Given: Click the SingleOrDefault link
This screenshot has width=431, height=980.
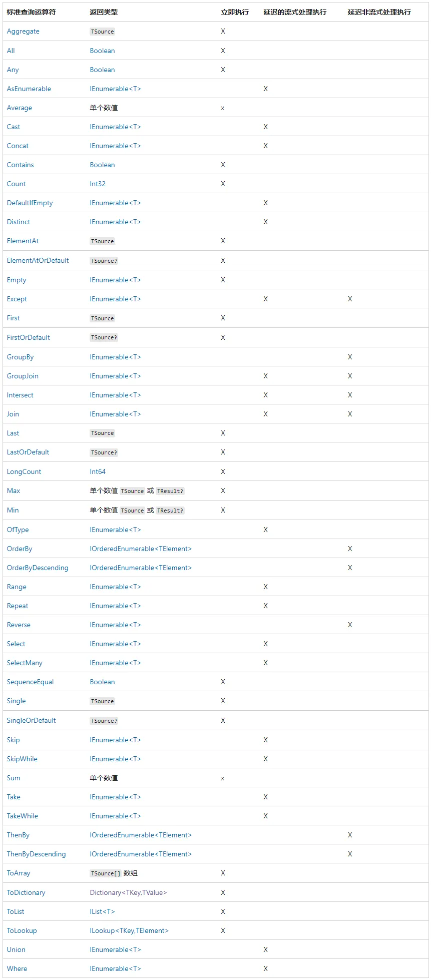Looking at the screenshot, I should 31,720.
